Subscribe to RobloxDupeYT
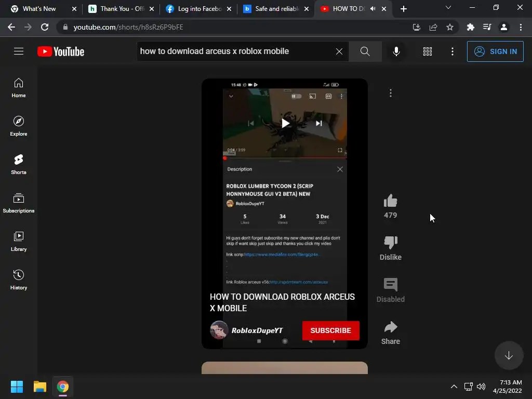Viewport: 532px width, 399px height. point(331,330)
